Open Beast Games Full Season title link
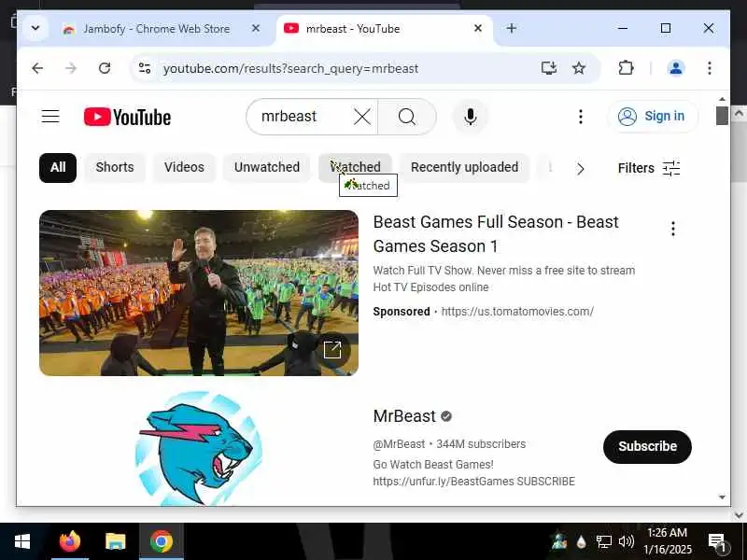 pyautogui.click(x=496, y=234)
